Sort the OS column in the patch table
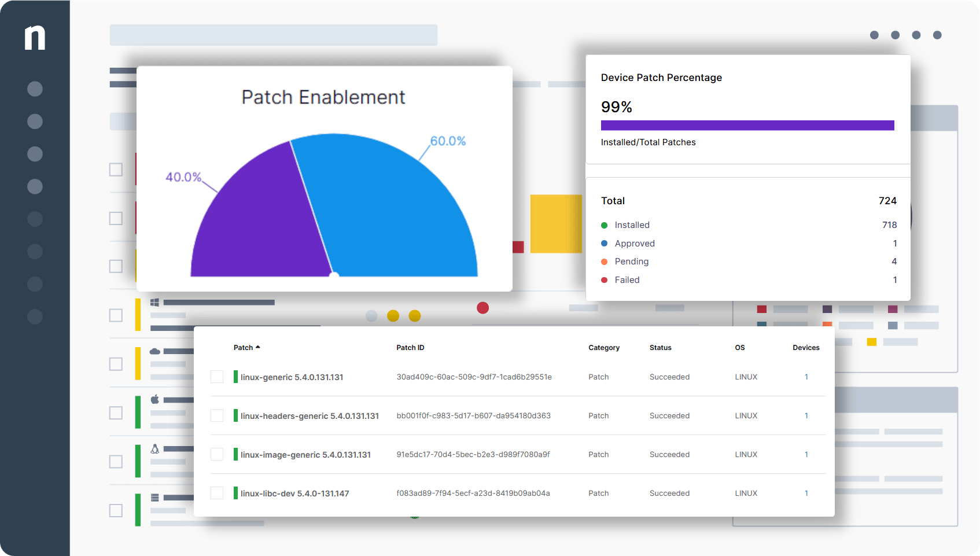Image resolution: width=980 pixels, height=556 pixels. coord(739,348)
